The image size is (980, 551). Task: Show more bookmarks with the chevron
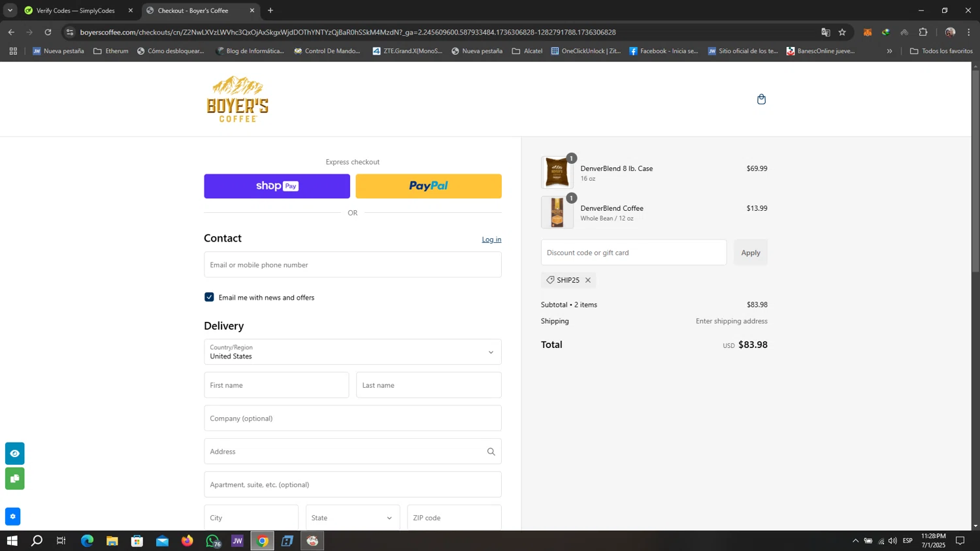pyautogui.click(x=889, y=51)
